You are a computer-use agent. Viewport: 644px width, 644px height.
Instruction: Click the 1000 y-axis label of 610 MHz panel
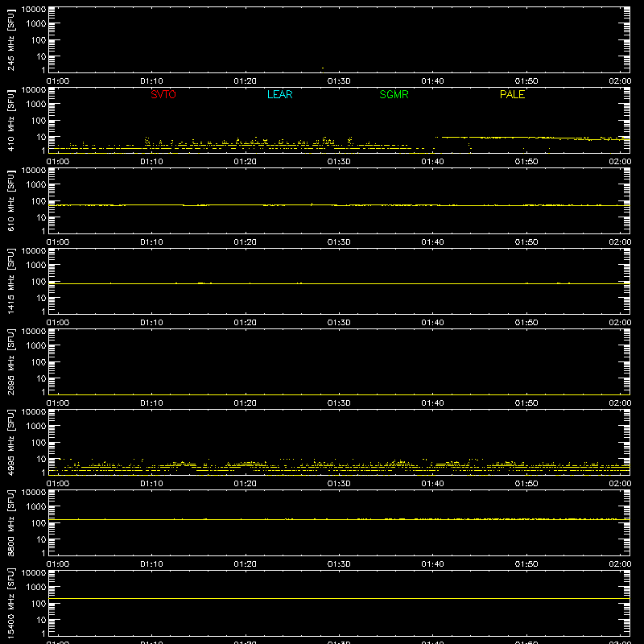36,185
